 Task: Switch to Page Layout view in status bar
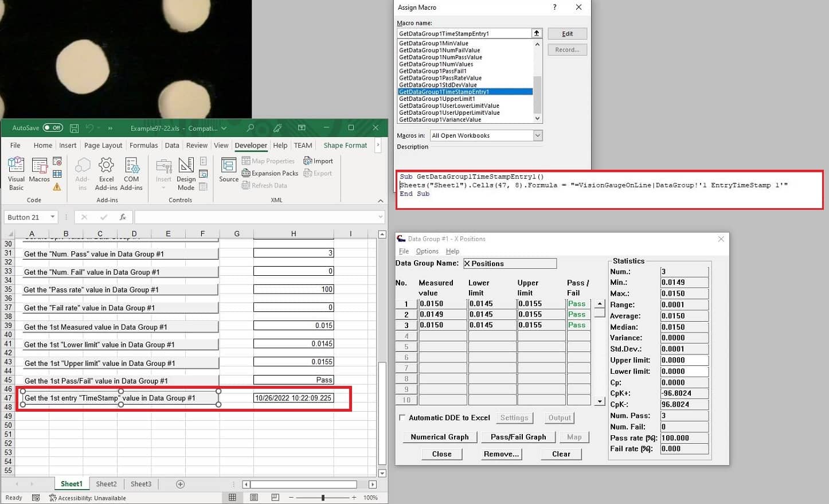(254, 497)
